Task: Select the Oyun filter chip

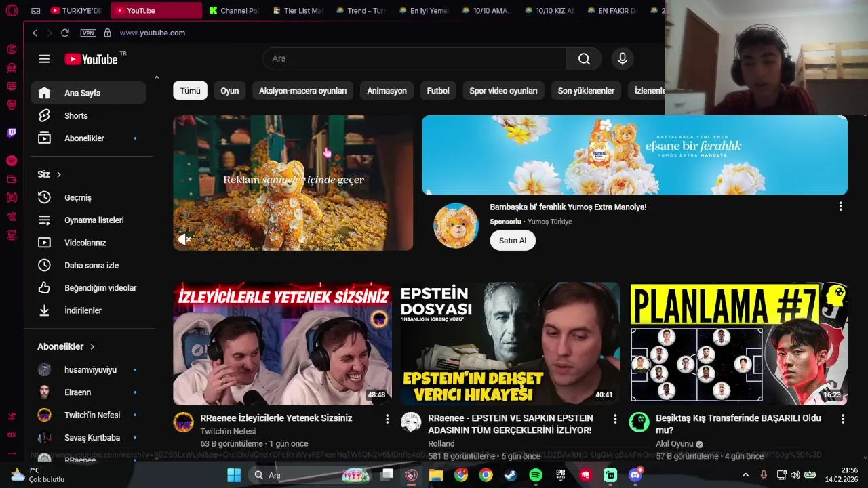Action: tap(229, 91)
